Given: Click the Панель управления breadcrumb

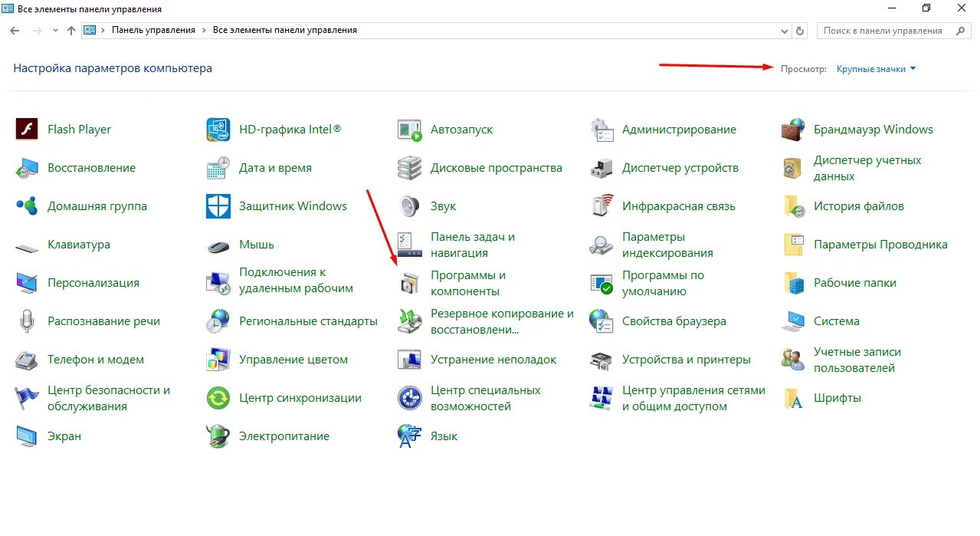Looking at the screenshot, I should pos(153,31).
